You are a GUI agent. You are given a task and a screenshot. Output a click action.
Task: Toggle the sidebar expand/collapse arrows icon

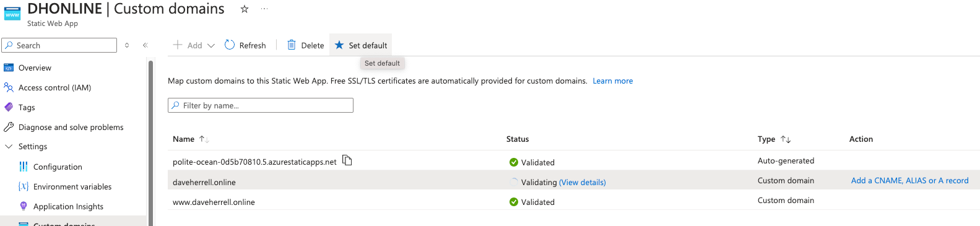(x=127, y=45)
